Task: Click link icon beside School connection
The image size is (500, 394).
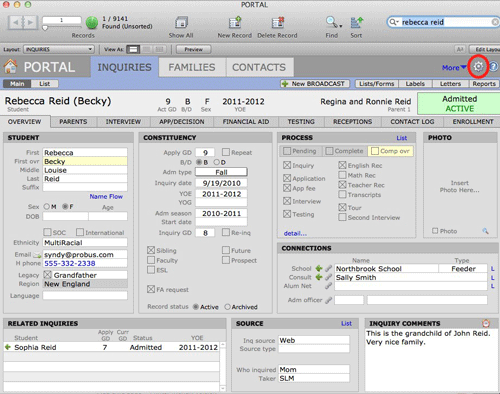Action: 328,268
